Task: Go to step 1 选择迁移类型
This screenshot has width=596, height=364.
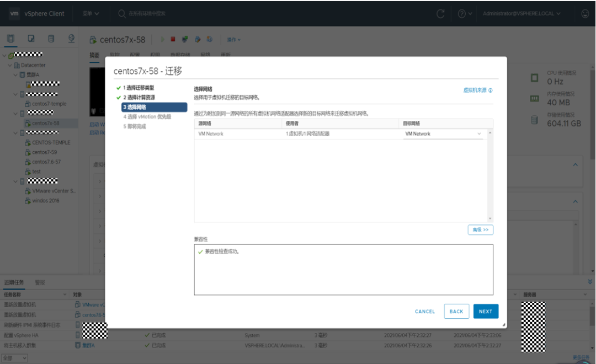Action: point(139,88)
